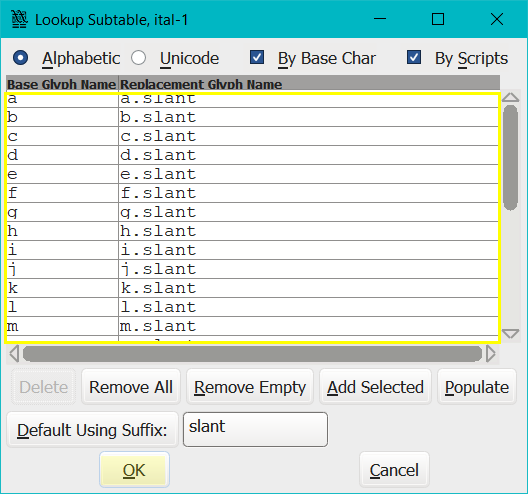The height and width of the screenshot is (494, 528).
Task: Click the suffix input field containing slant
Action: click(255, 429)
